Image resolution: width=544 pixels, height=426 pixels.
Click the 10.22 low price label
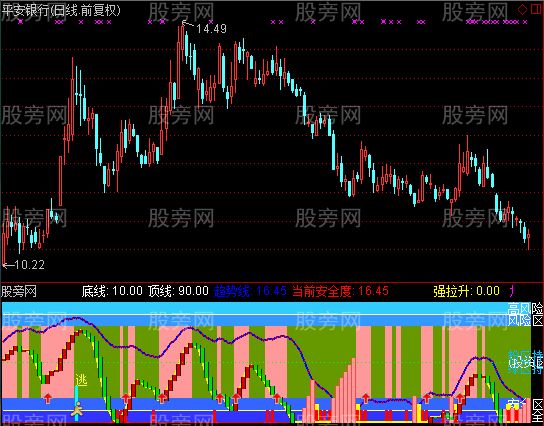click(x=29, y=265)
